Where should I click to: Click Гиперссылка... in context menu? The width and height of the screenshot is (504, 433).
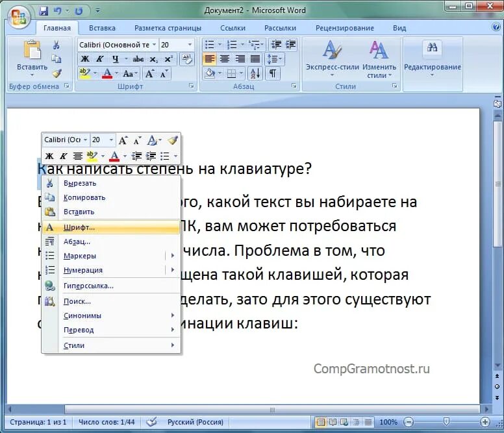pyautogui.click(x=111, y=286)
